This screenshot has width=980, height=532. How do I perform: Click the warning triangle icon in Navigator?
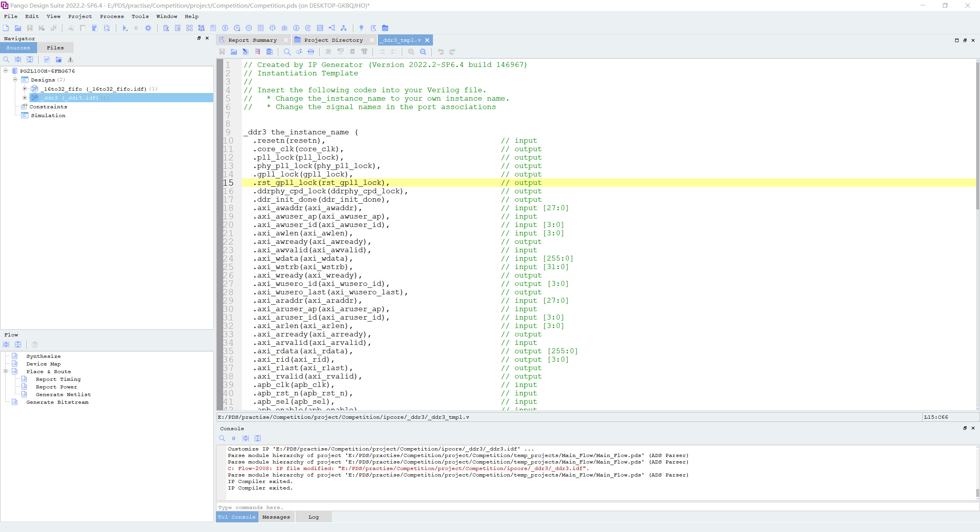pyautogui.click(x=70, y=59)
